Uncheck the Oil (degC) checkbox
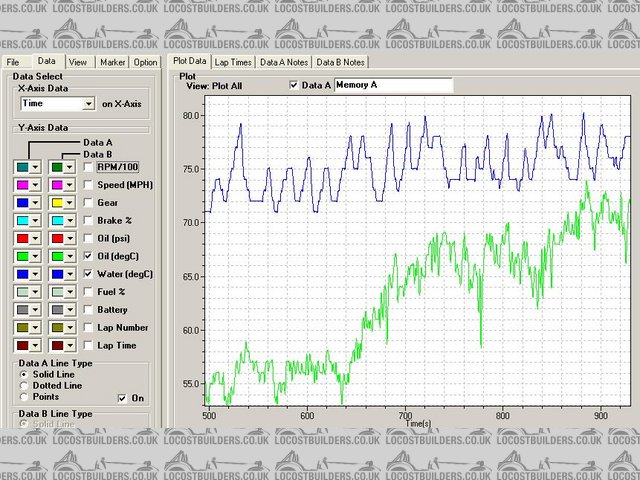 (x=89, y=256)
